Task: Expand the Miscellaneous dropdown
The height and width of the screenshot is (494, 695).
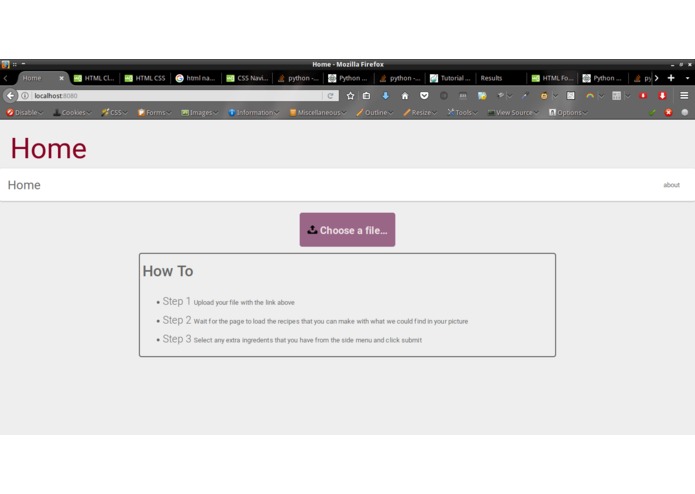Action: tap(318, 113)
